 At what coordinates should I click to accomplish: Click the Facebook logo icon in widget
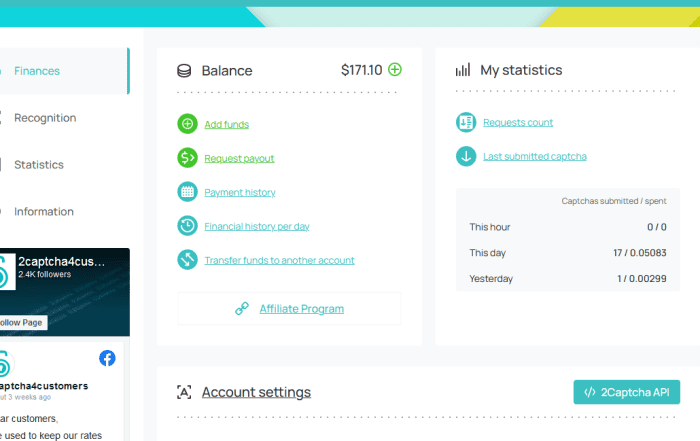(107, 358)
